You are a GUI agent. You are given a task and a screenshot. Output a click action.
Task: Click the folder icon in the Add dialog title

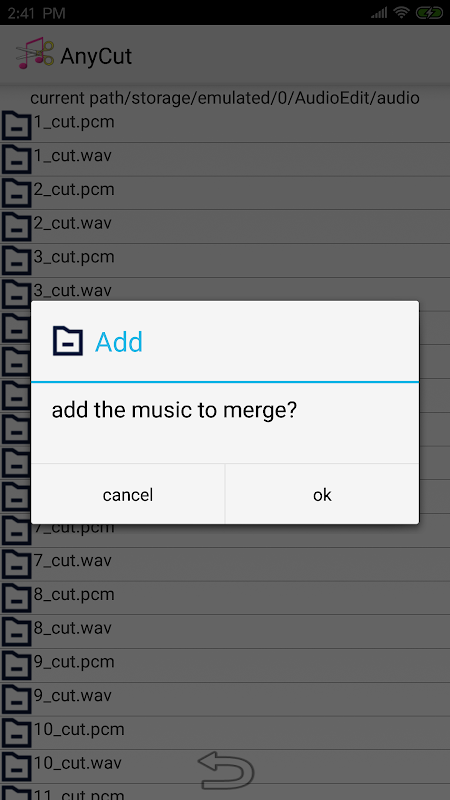click(68, 341)
